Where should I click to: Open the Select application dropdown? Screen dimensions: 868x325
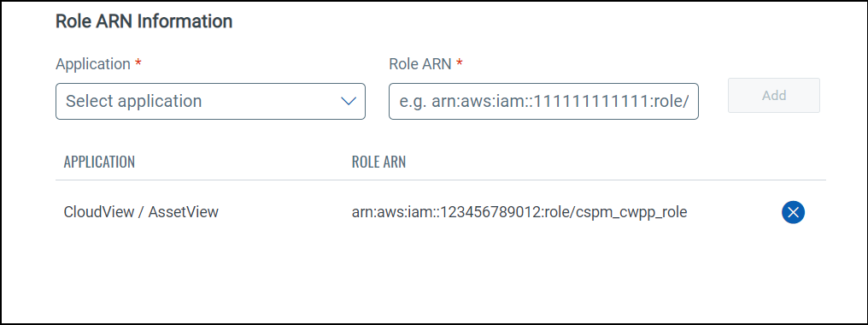210,102
